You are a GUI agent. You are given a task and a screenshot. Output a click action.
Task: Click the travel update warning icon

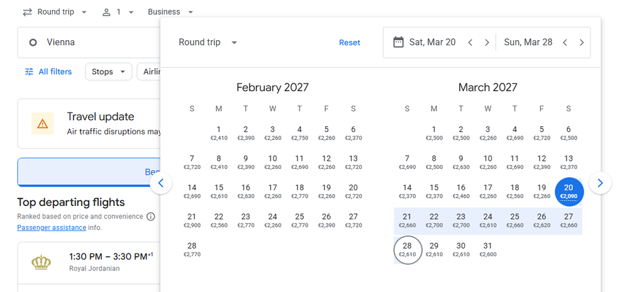(43, 124)
